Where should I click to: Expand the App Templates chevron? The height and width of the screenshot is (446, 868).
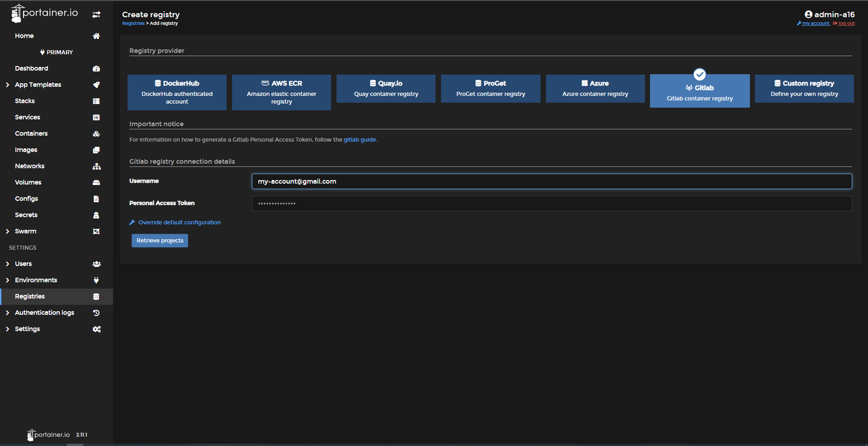coord(7,85)
